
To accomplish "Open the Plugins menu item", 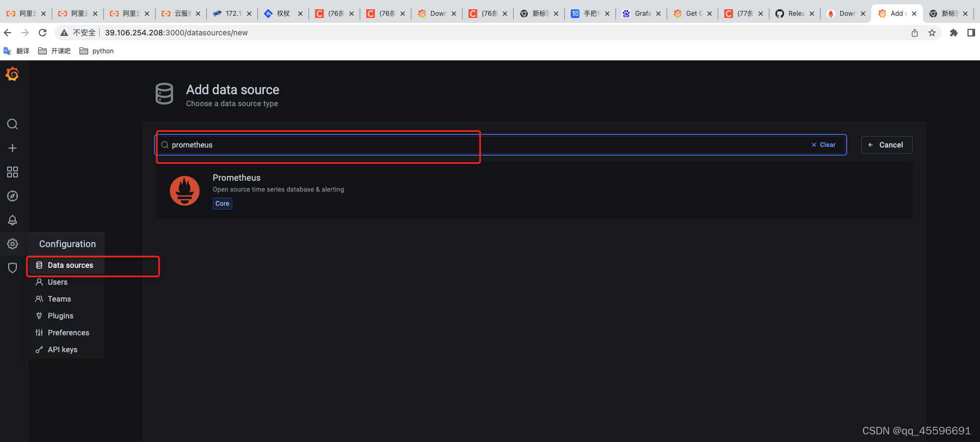I will [x=66, y=316].
